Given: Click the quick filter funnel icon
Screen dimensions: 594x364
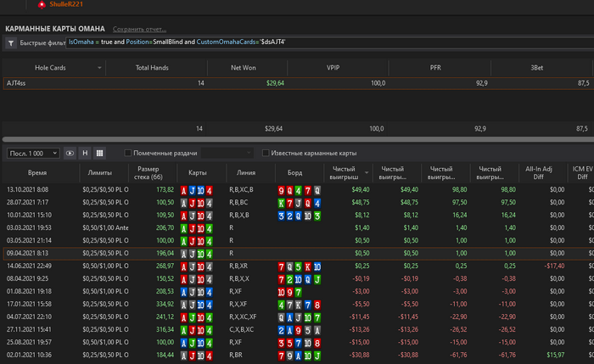Looking at the screenshot, I should click(10, 41).
